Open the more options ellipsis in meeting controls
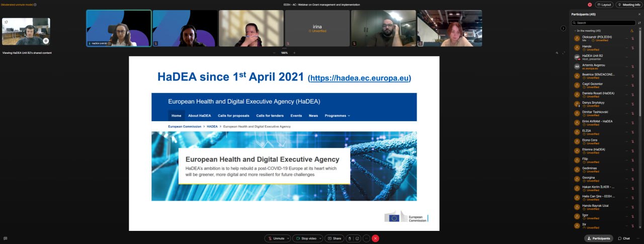The width and height of the screenshot is (644, 244). 366,238
